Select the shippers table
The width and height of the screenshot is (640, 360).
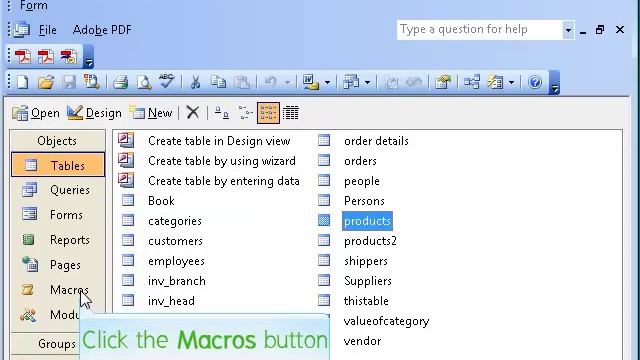coord(366,261)
